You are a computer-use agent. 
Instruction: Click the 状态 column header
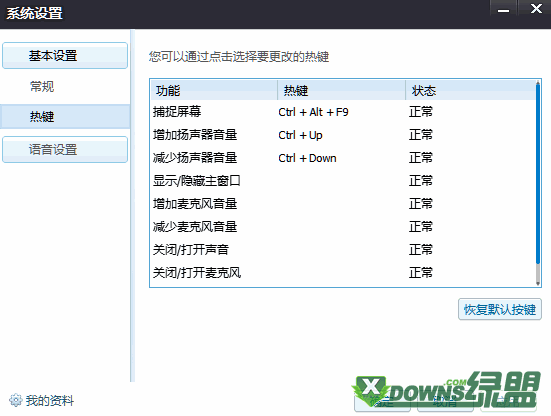(x=471, y=91)
